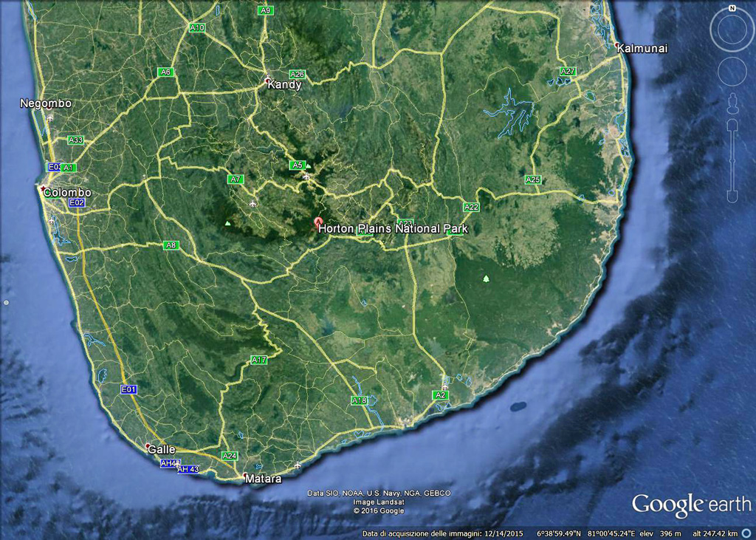Viewport: 756px width, 540px height.
Task: Click the A25 highway shield marker
Action: [x=533, y=180]
